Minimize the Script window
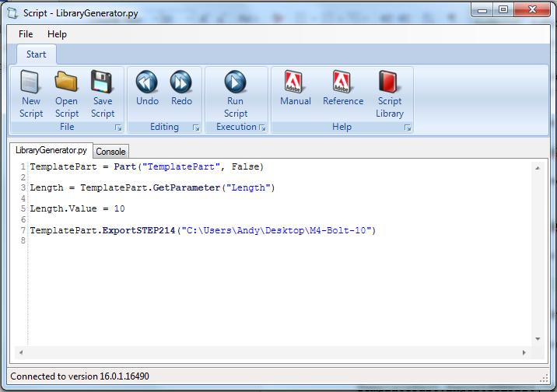 (x=482, y=10)
